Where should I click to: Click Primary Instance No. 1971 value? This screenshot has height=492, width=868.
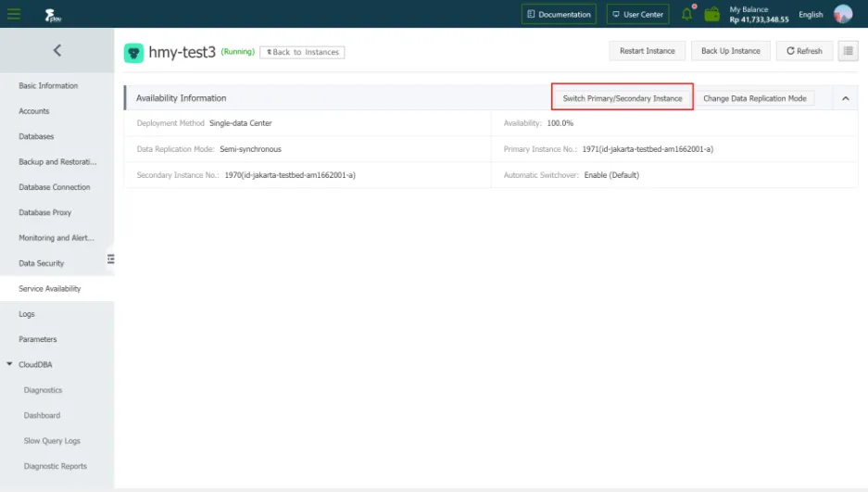(648, 149)
